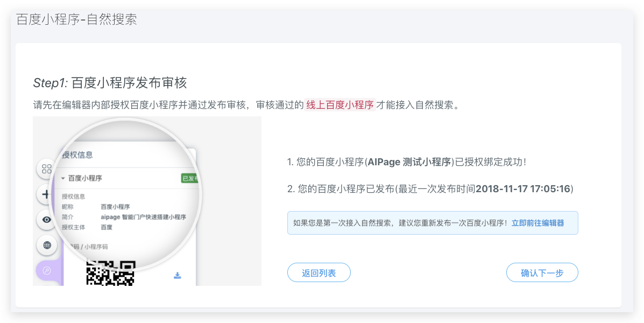644x323 pixels.
Task: Collapse the 百度小程序 section arrow
Action: [x=63, y=178]
